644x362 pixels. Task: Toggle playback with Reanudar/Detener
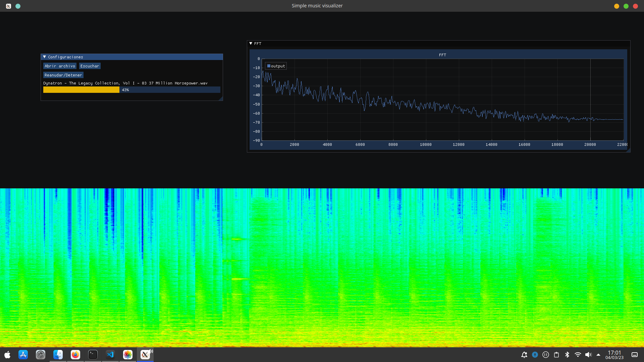tap(63, 75)
